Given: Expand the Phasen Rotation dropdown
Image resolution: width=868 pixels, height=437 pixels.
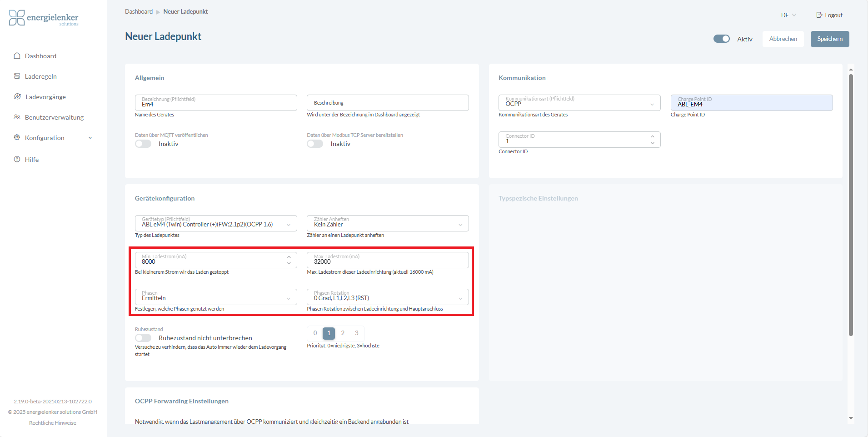Looking at the screenshot, I should (387, 297).
